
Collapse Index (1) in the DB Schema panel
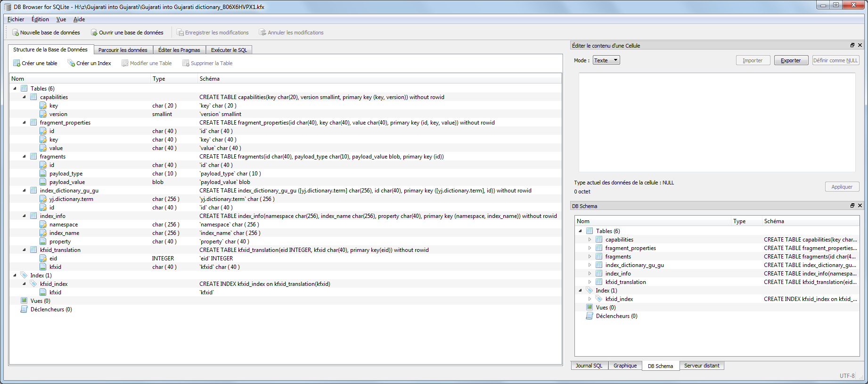tap(580, 291)
